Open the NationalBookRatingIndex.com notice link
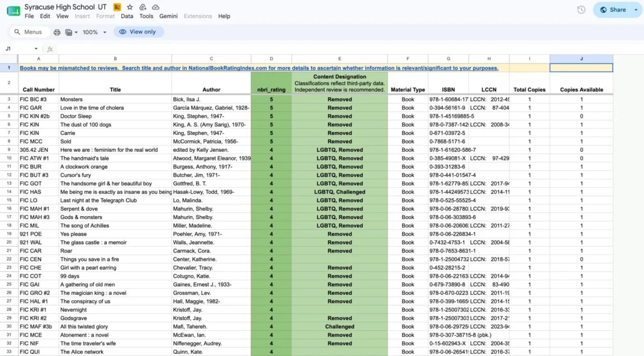This screenshot has width=644, height=356. click(x=259, y=68)
